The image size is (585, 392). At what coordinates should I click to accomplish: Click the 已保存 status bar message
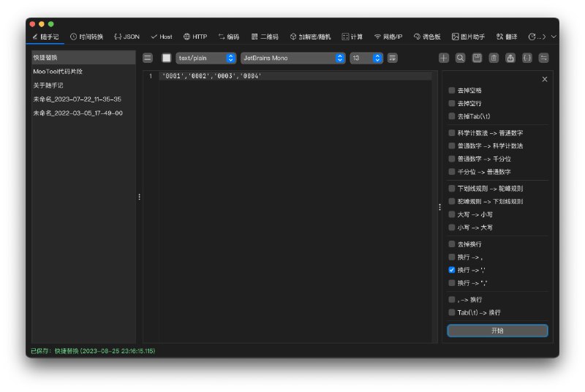click(93, 351)
